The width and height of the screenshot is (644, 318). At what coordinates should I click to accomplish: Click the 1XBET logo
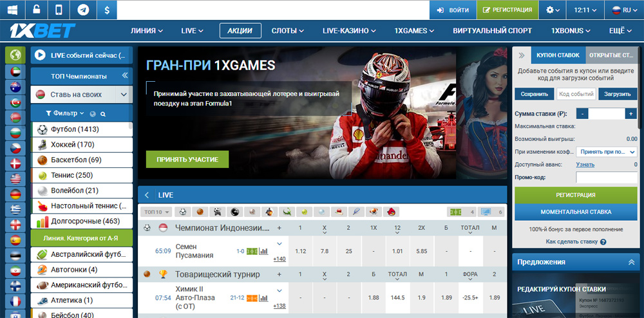[x=43, y=31]
